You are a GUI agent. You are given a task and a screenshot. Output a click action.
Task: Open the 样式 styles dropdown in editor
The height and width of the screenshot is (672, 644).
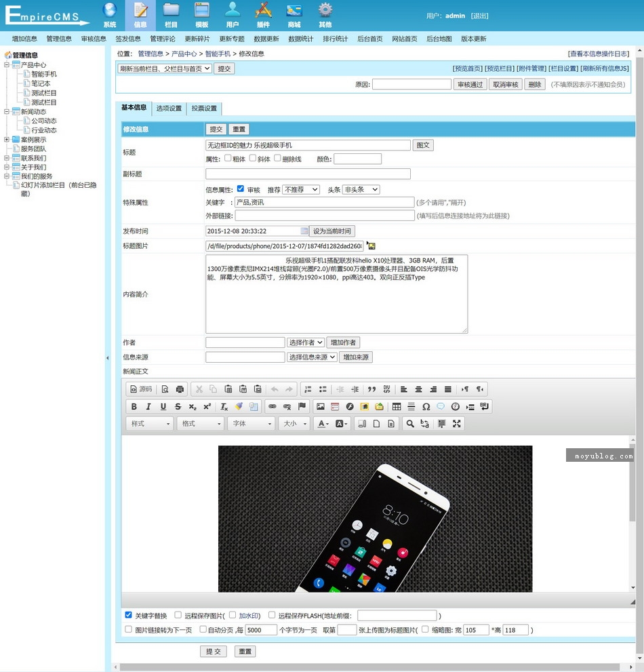pyautogui.click(x=150, y=423)
